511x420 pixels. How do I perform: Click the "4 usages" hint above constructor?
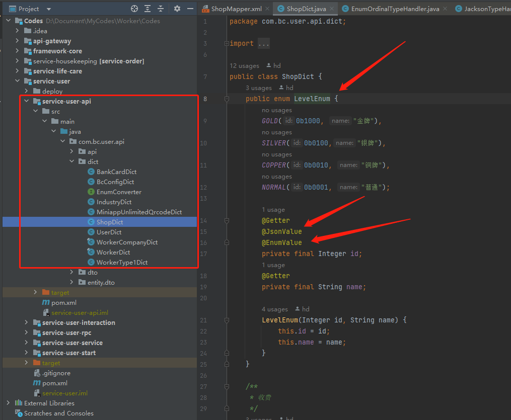275,309
